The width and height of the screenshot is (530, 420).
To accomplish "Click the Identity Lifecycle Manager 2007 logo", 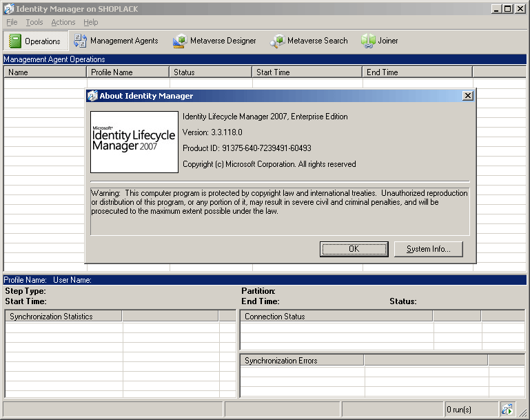I will click(134, 142).
